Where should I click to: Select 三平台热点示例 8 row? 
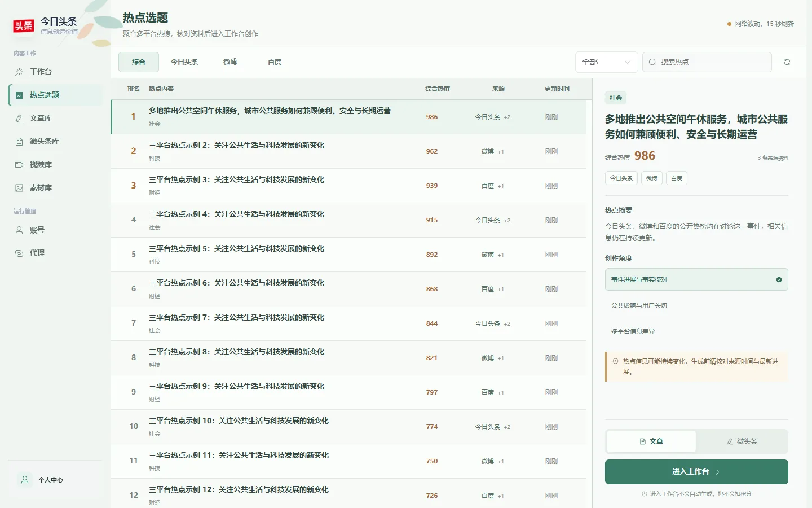tap(348, 358)
